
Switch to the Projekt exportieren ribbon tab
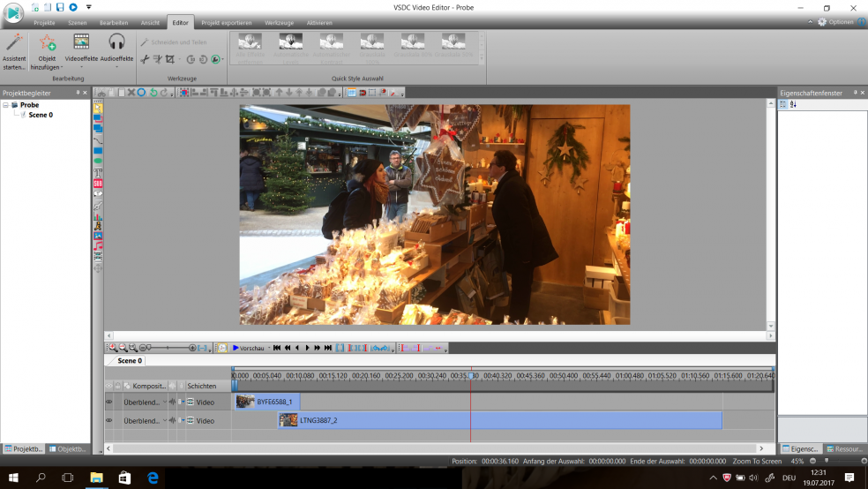[x=226, y=22]
